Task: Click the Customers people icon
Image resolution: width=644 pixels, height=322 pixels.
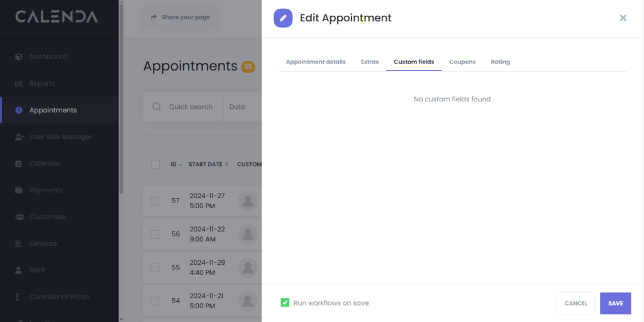Action: 19,217
